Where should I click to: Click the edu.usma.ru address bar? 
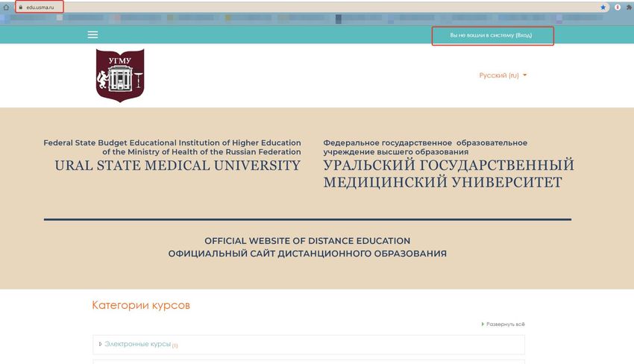click(311, 7)
